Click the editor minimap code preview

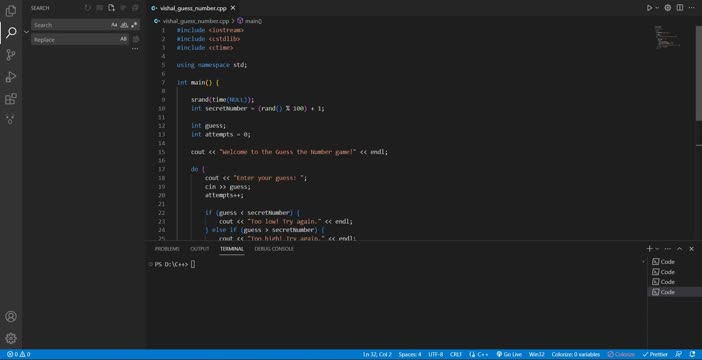click(667, 37)
